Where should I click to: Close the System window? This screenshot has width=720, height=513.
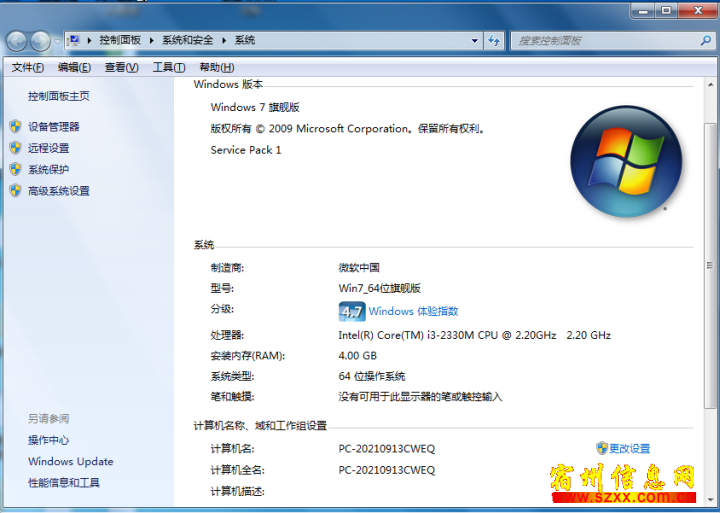click(698, 11)
